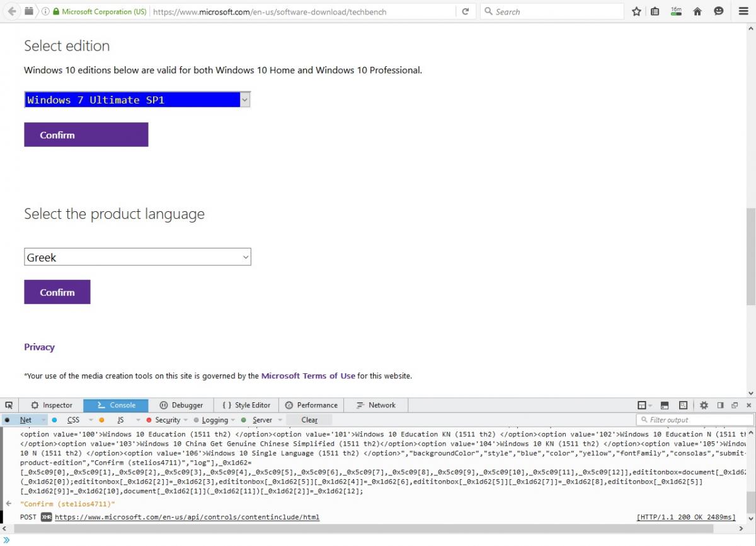The height and width of the screenshot is (546, 756).
Task: Clear the console output
Action: (x=309, y=420)
